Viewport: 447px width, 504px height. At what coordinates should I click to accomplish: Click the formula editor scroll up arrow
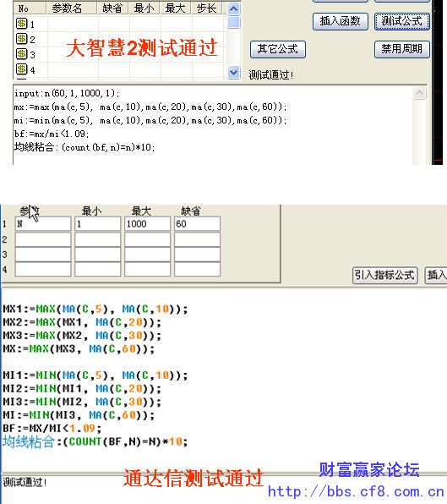pos(419,93)
